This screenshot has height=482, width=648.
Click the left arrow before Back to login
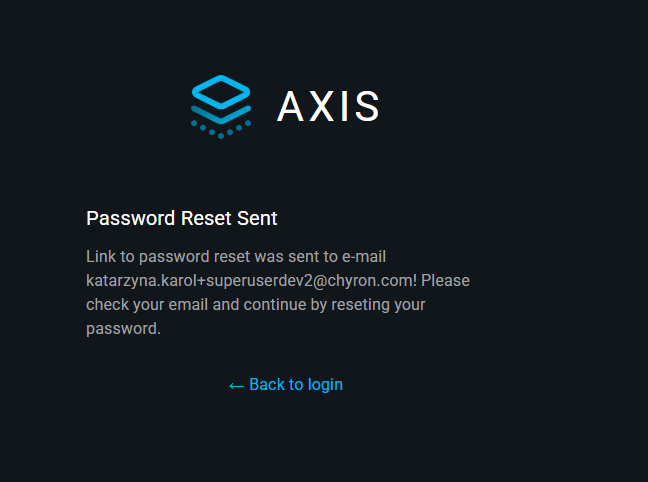pos(236,385)
